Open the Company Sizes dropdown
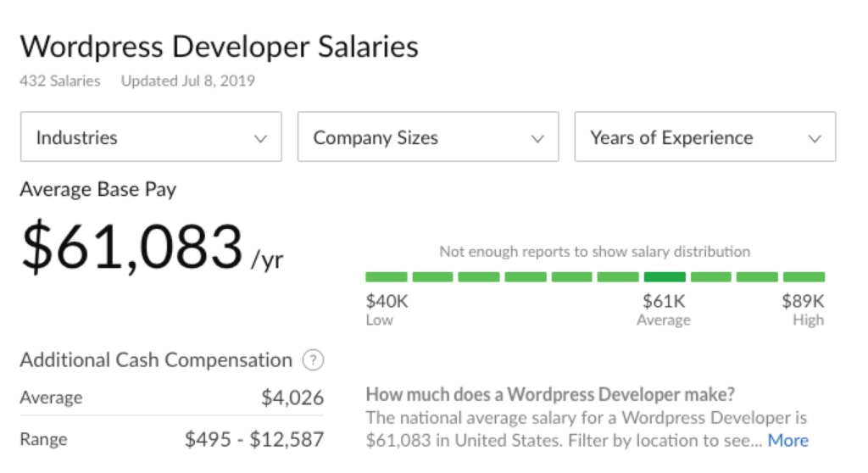 (x=428, y=136)
